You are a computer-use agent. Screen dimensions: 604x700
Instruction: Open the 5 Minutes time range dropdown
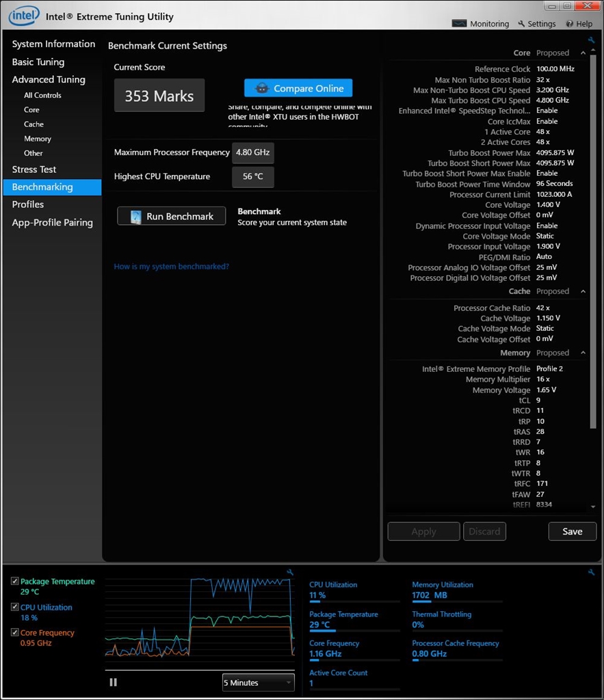(x=258, y=683)
